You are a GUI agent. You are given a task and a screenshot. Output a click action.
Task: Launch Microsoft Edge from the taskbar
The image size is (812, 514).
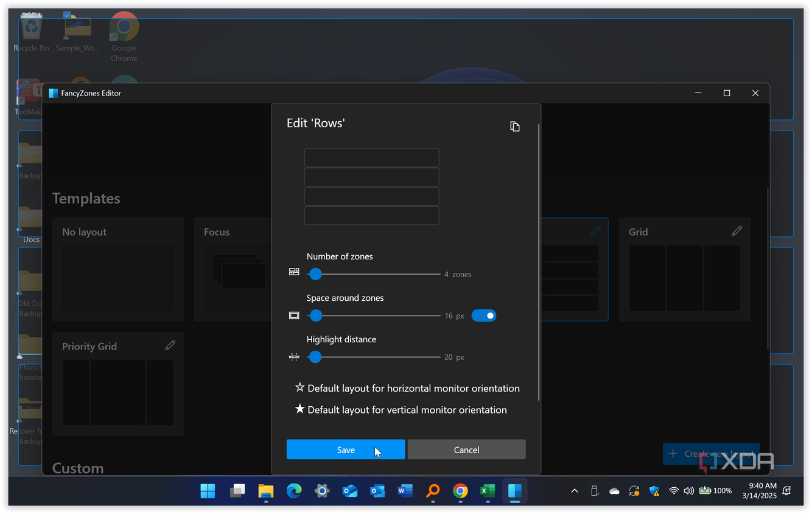click(294, 491)
